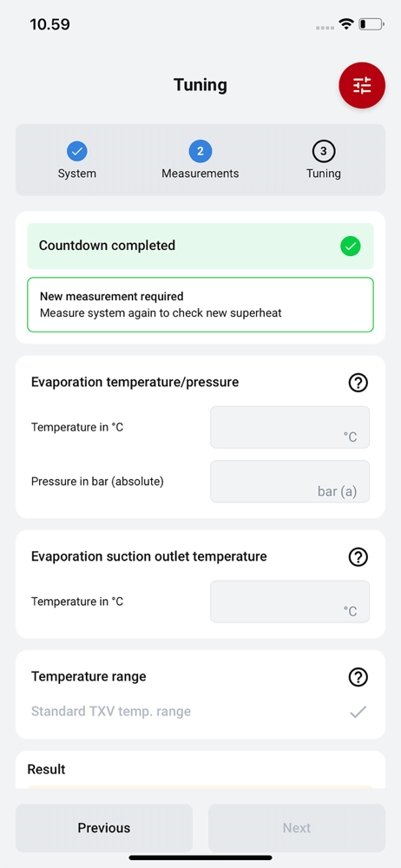Tap the Next button

296,828
